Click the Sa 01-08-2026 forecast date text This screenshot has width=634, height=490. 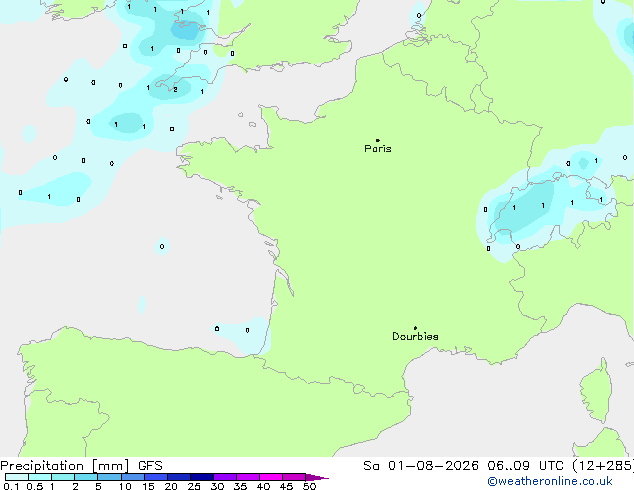421,466
